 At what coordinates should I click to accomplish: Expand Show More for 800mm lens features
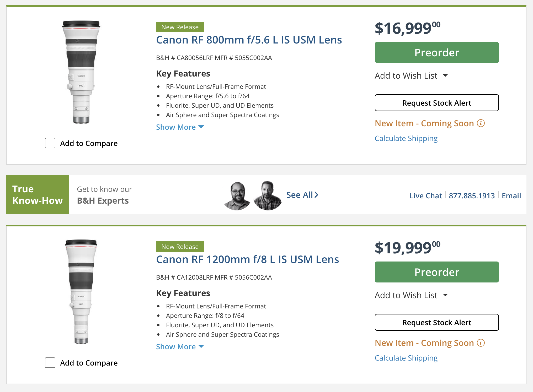click(x=180, y=127)
